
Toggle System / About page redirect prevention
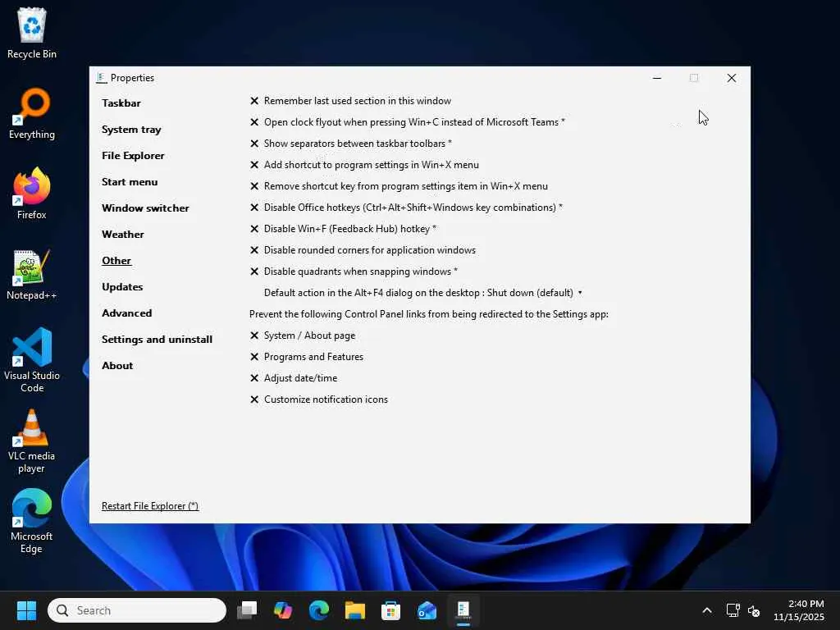tap(303, 336)
